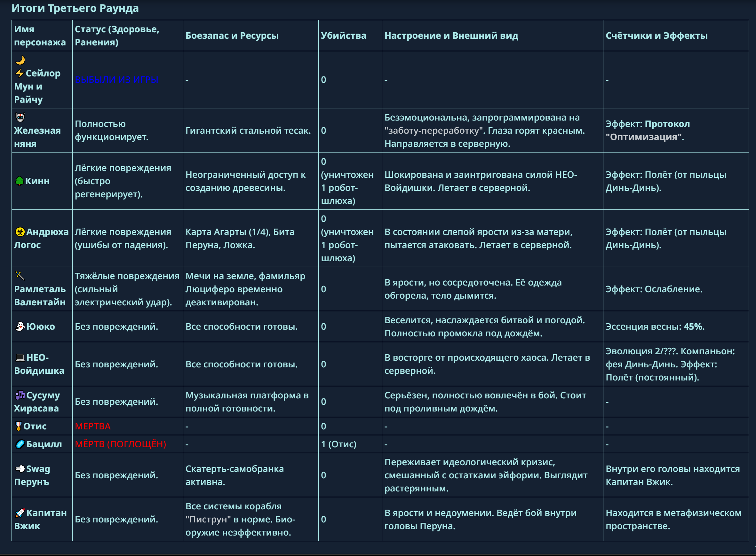Click the laptop icon by НЕО-Войдишка
This screenshot has width=756, height=556.
[20, 357]
